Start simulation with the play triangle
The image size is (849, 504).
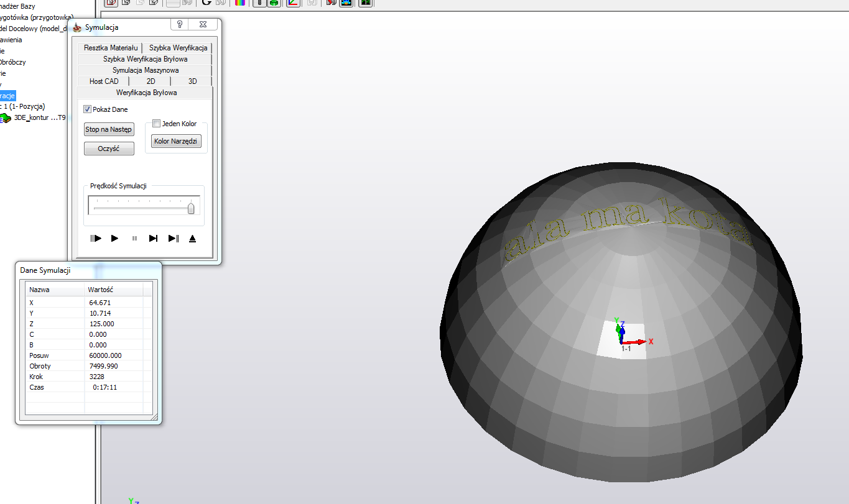pos(114,239)
